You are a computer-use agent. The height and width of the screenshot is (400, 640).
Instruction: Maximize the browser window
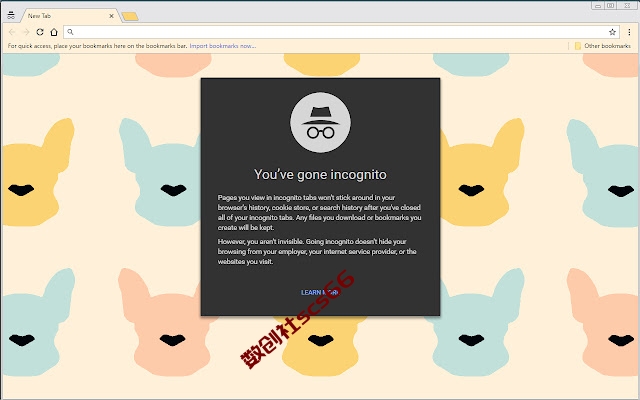611,6
